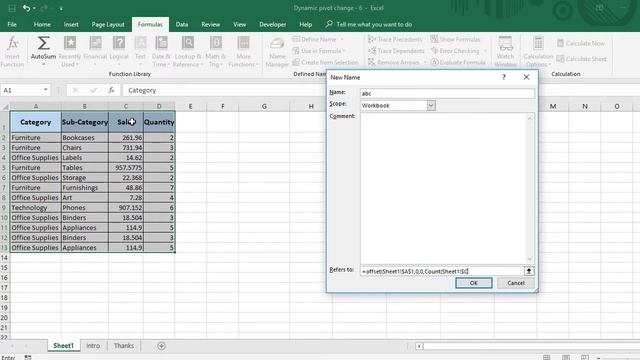Viewport: 640px width, 360px height.
Task: Open Calculation Options icon
Action: 538,43
